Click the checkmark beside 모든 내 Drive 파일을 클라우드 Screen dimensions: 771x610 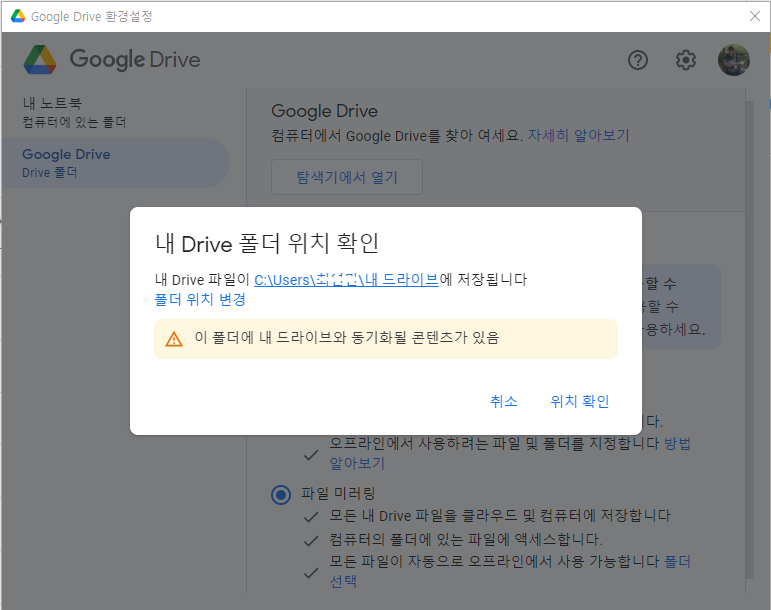click(x=311, y=517)
